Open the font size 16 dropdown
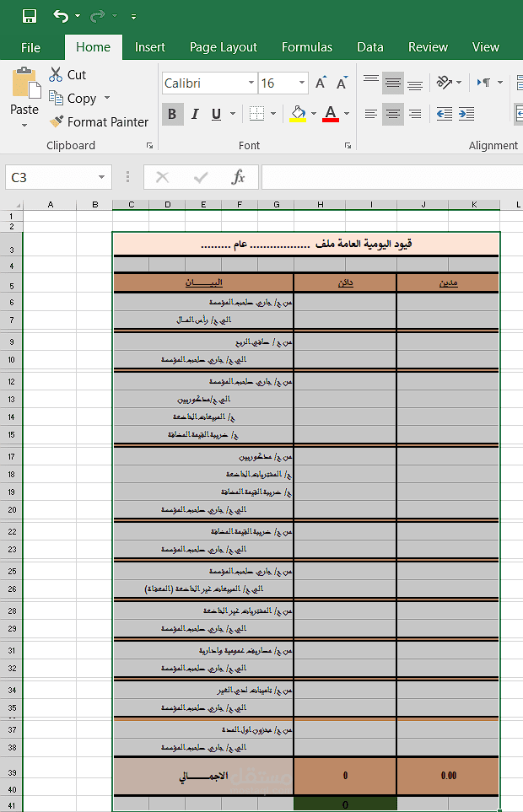This screenshot has width=523, height=812. coord(301,83)
